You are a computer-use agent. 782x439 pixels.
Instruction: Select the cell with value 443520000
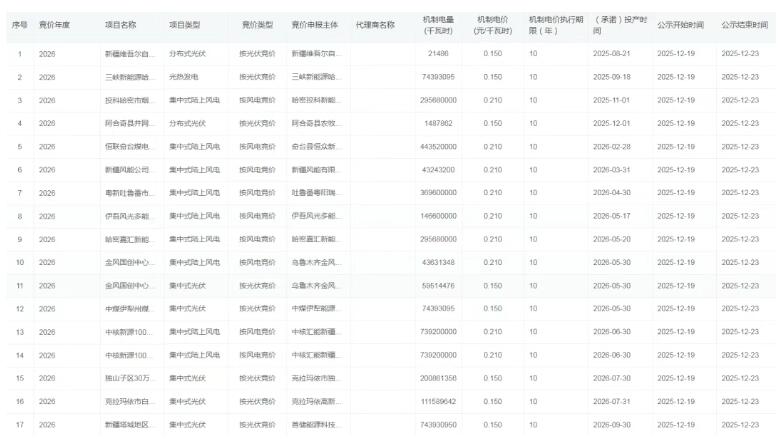tap(438, 146)
